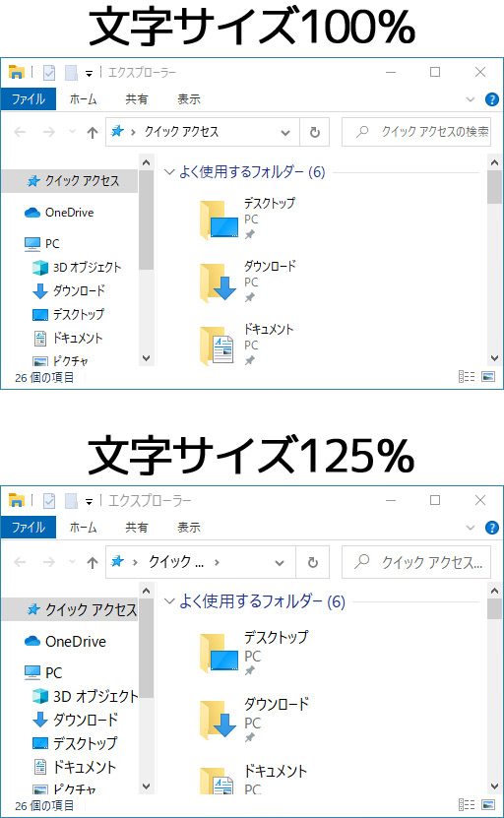Click the blue help icon in the 100% window
The width and height of the screenshot is (504, 818).
click(491, 99)
